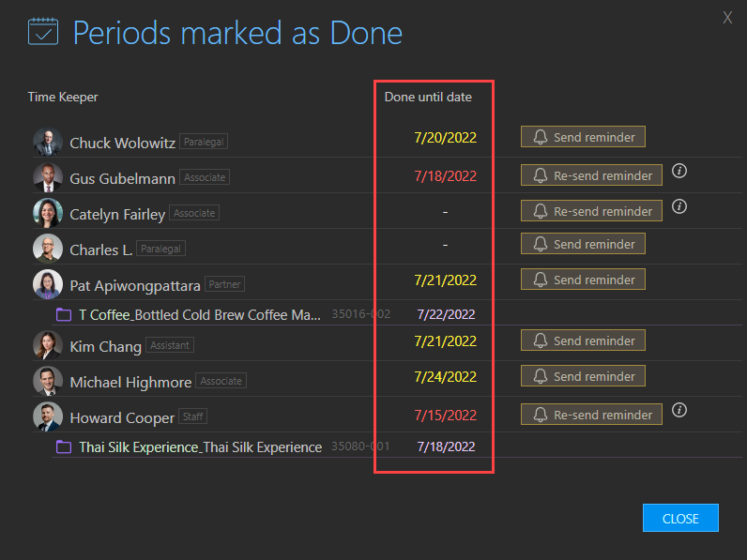747x560 pixels.
Task: Click Chuck Wolowitz's profile photo
Action: [x=48, y=142]
